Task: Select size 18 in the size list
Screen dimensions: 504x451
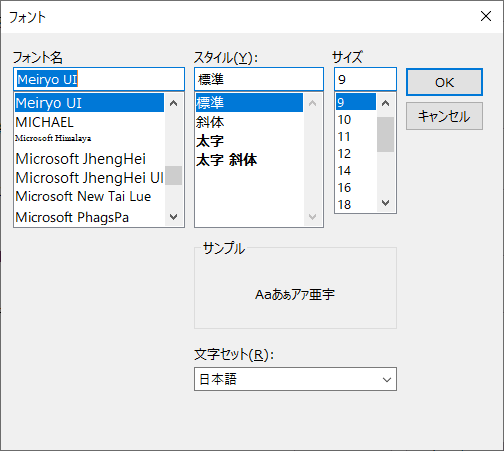Action: [356, 204]
